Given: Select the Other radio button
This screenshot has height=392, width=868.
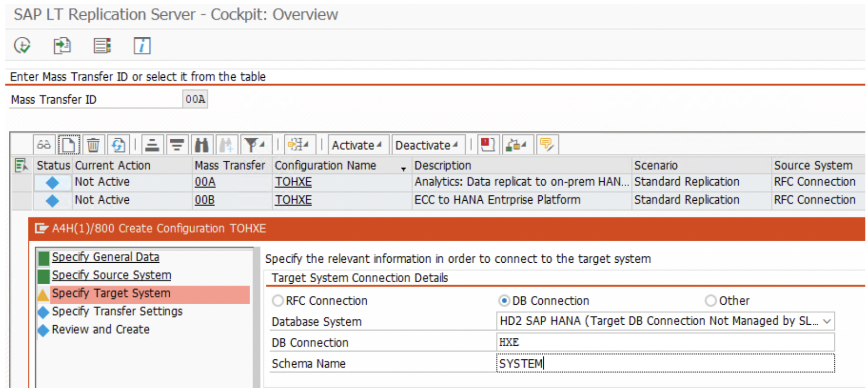Looking at the screenshot, I should [x=710, y=301].
